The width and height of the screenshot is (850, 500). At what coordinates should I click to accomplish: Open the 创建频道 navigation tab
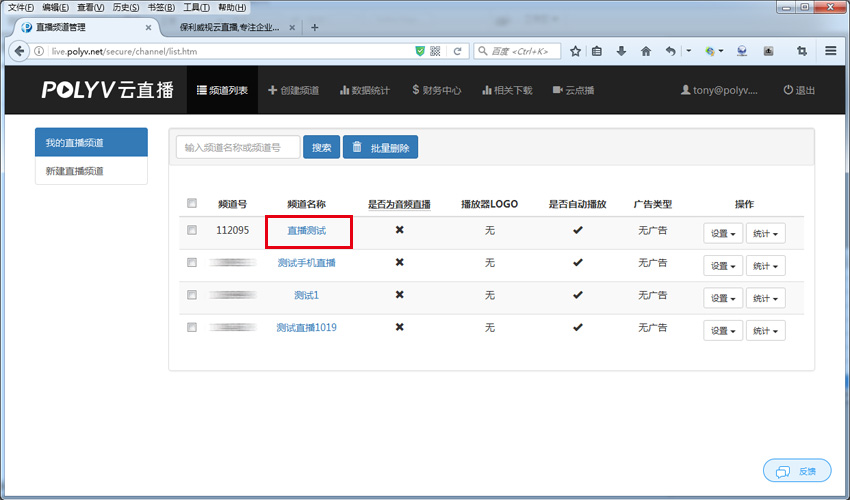click(294, 90)
